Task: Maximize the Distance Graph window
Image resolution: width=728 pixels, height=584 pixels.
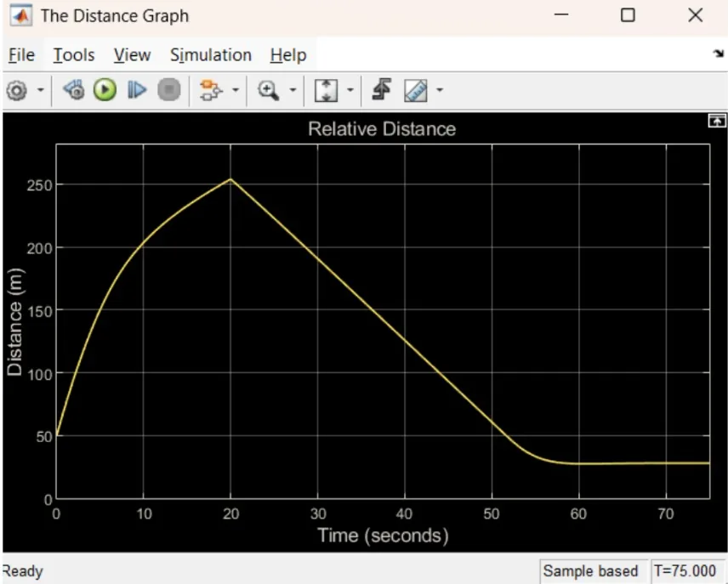Action: (x=628, y=15)
